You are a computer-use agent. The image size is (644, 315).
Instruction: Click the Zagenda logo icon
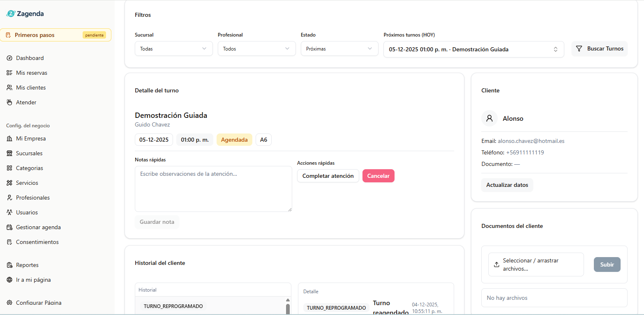click(x=11, y=14)
